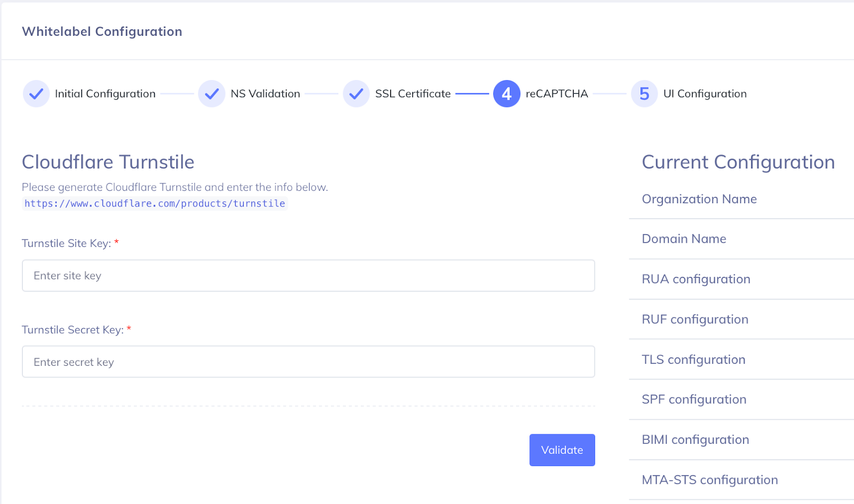854x504 pixels.
Task: Go to NS Validation step label
Action: [x=265, y=94]
